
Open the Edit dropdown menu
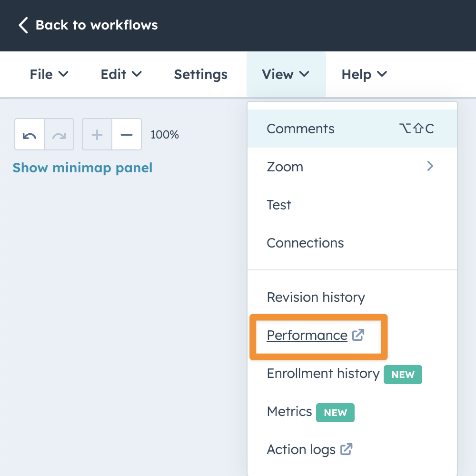[121, 74]
